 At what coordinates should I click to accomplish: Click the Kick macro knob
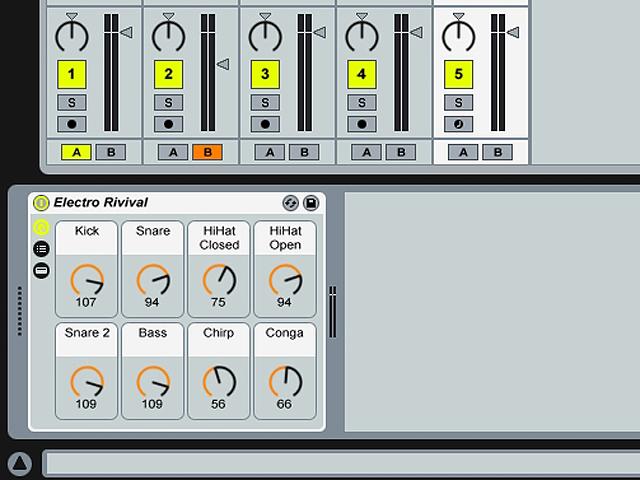[87, 280]
